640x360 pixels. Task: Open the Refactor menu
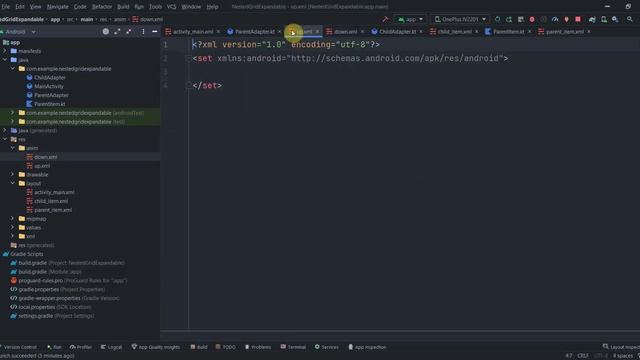point(102,7)
